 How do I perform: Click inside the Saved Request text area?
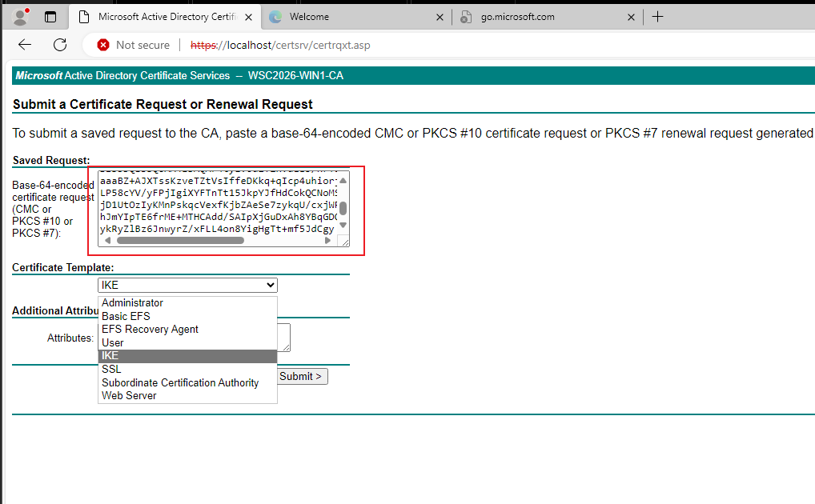(x=219, y=204)
